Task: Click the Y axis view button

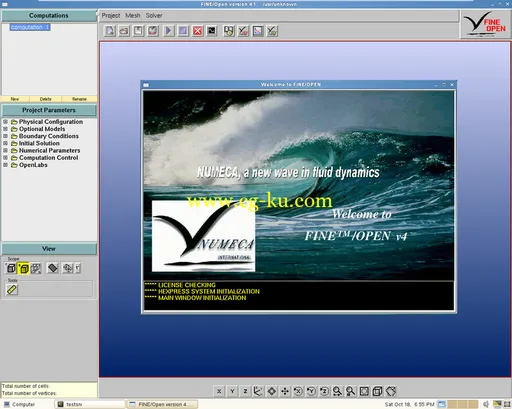Action: click(x=232, y=391)
